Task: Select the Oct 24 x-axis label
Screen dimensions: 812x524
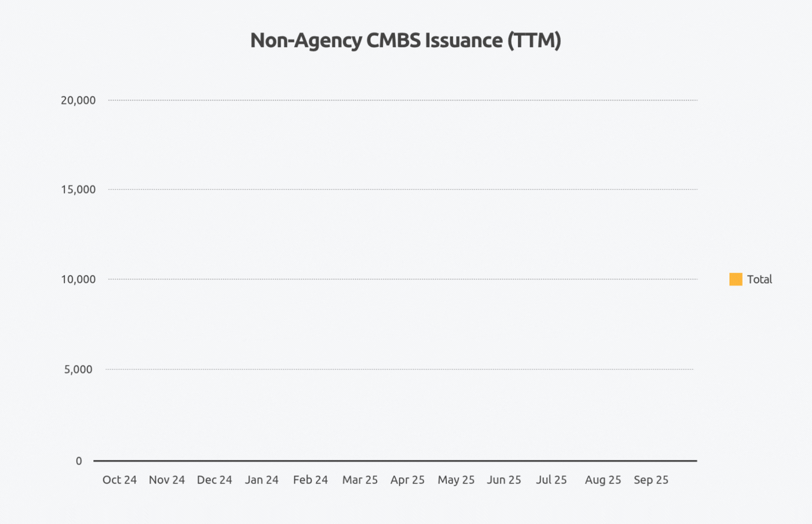Action: 119,480
